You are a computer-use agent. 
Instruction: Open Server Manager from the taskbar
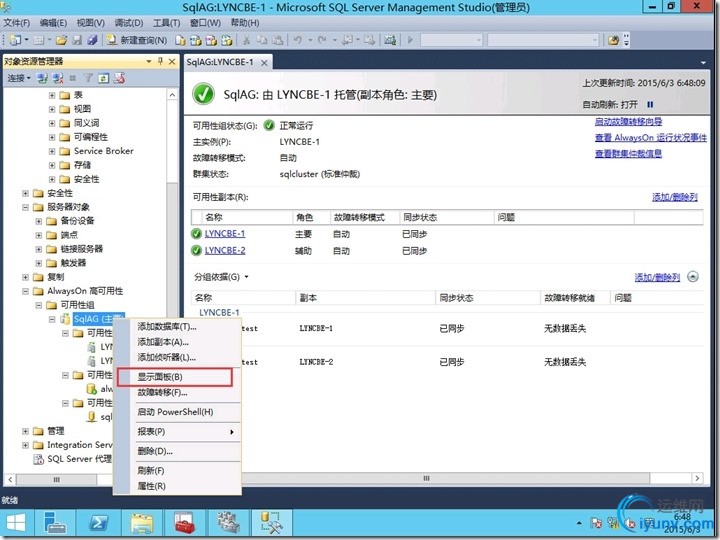56,523
